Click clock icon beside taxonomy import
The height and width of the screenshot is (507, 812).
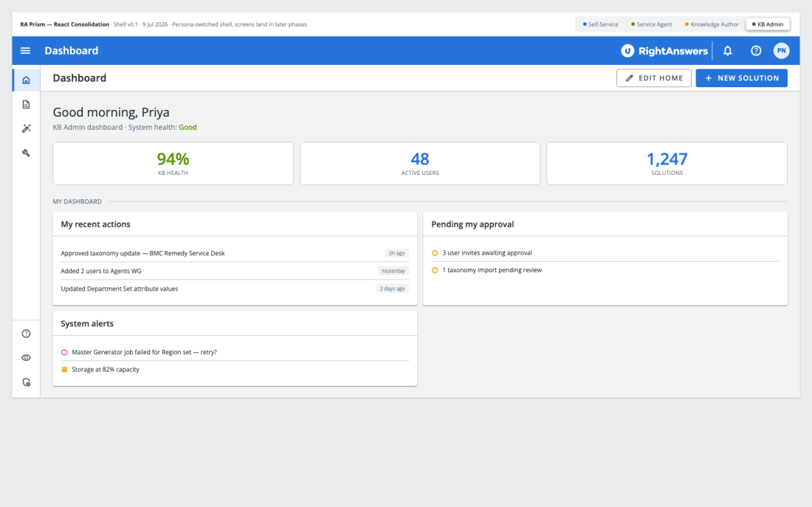[x=435, y=270]
